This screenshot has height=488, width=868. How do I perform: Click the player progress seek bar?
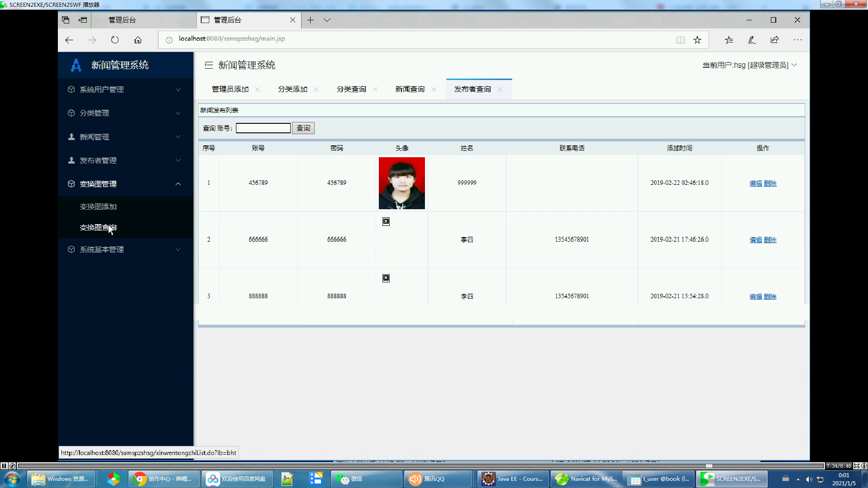point(420,466)
